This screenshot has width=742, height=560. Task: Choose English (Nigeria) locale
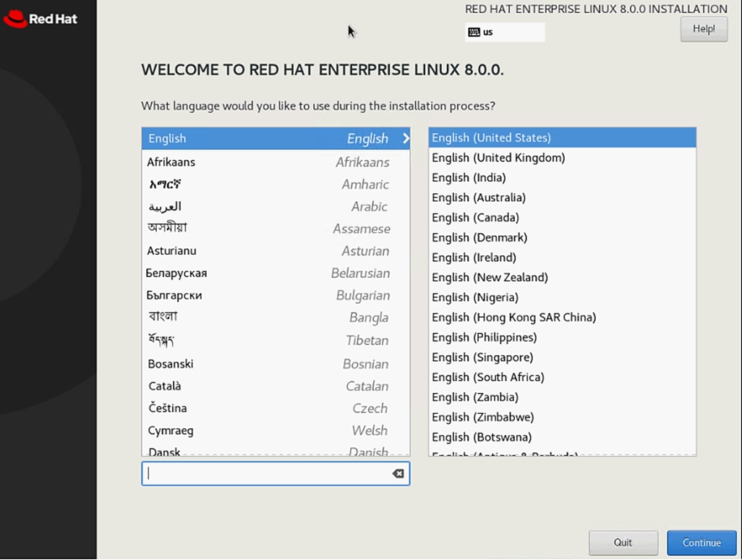point(562,297)
